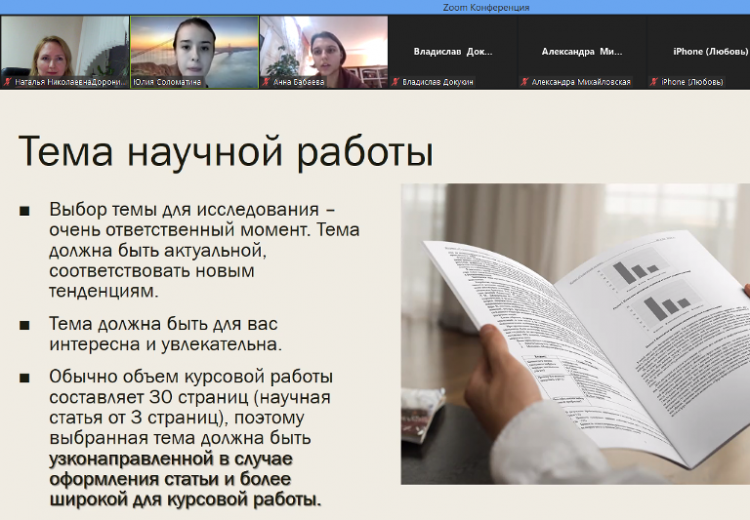Select Наталья Николаевна video thumbnail
The height and width of the screenshot is (520, 750).
[x=65, y=52]
